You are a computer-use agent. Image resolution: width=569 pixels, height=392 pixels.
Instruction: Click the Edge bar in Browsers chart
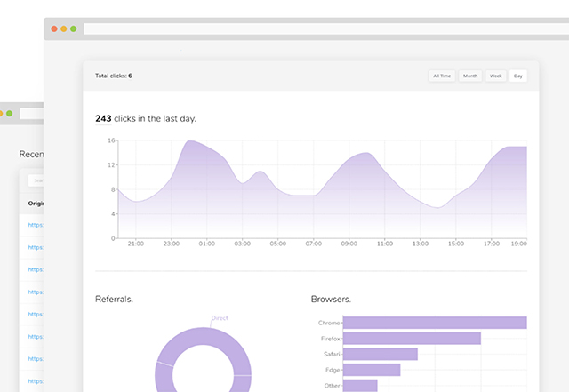coord(371,369)
